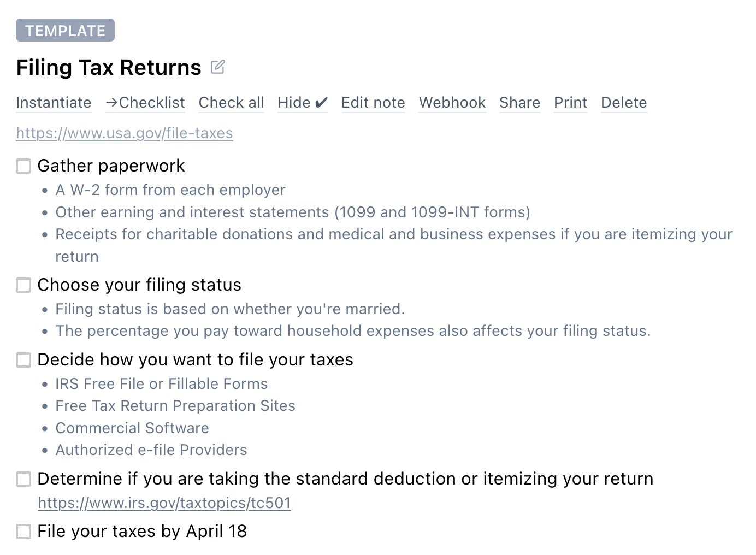
Task: Share the Filing Tax Returns template
Action: pos(519,103)
